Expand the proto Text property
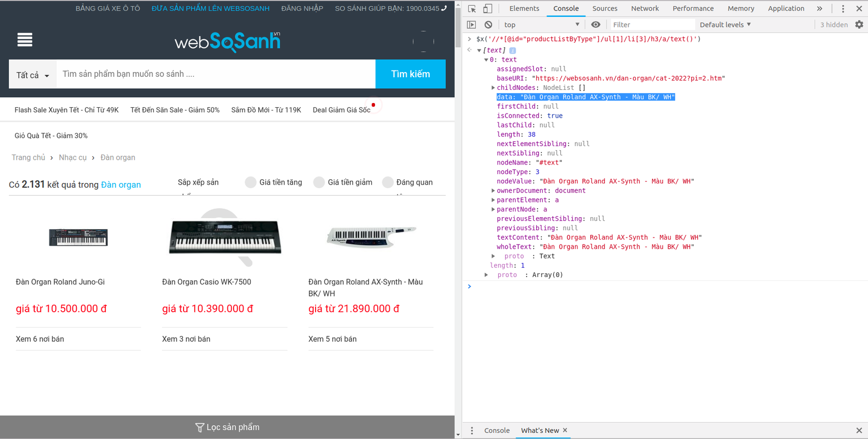 [x=493, y=257]
